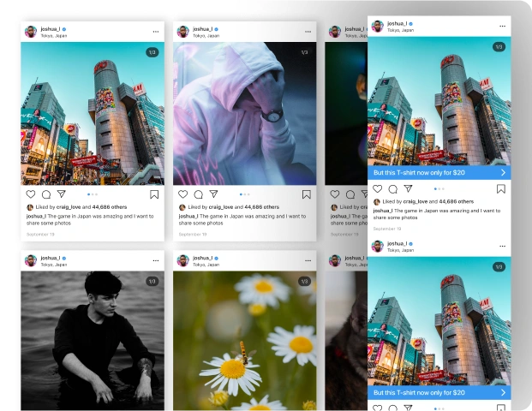
Task: Open the pink hoodie photo
Action: (245, 114)
